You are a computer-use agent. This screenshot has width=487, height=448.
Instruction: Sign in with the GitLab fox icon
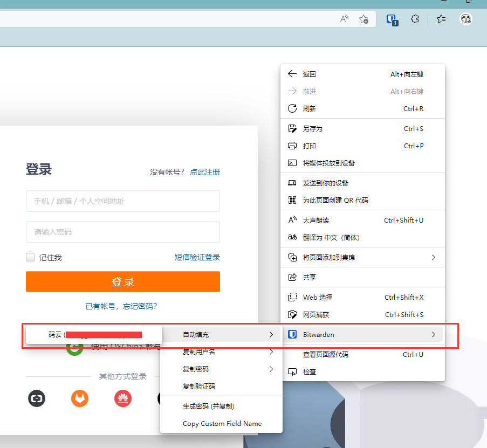pyautogui.click(x=80, y=398)
